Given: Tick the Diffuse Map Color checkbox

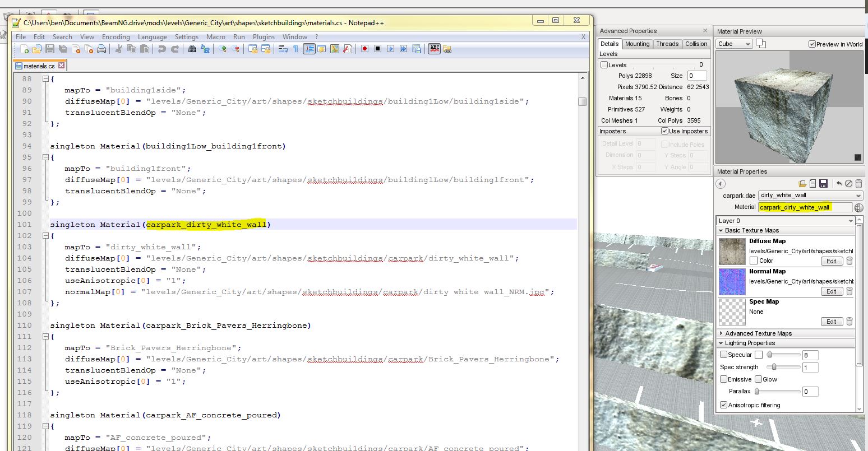Looking at the screenshot, I should tap(754, 261).
